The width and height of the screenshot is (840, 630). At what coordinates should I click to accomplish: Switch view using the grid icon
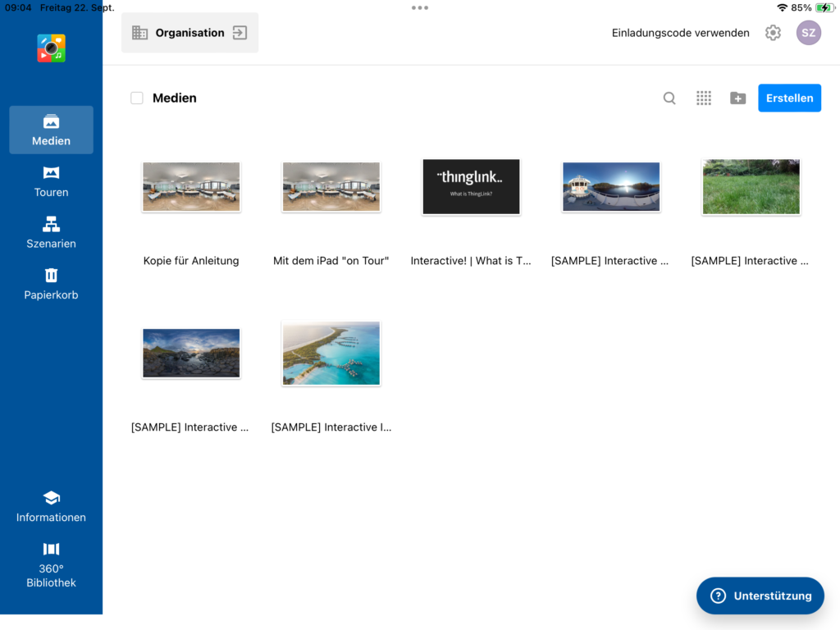(x=704, y=98)
